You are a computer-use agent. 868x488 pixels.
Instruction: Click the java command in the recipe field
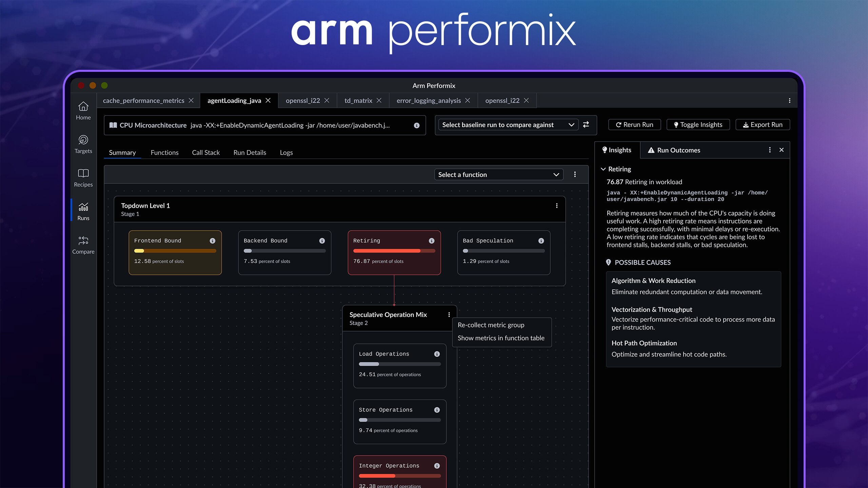coord(290,125)
